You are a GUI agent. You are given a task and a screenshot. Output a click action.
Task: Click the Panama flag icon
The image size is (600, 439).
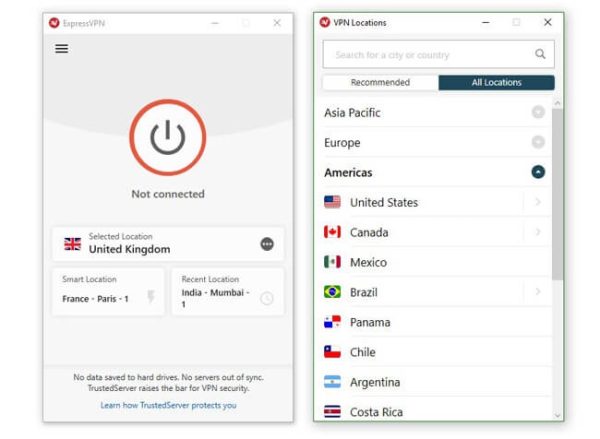point(332,322)
